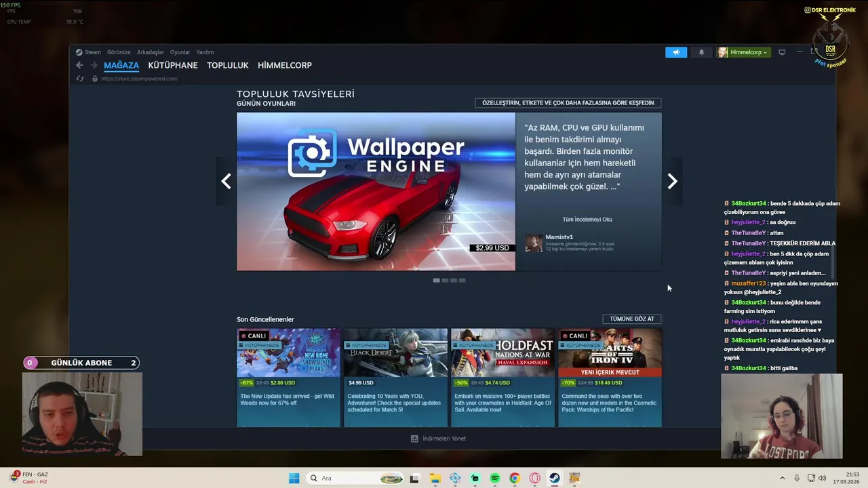Screen dimensions: 868x488
Task: Open File Explorer from the taskbar
Action: click(435, 479)
